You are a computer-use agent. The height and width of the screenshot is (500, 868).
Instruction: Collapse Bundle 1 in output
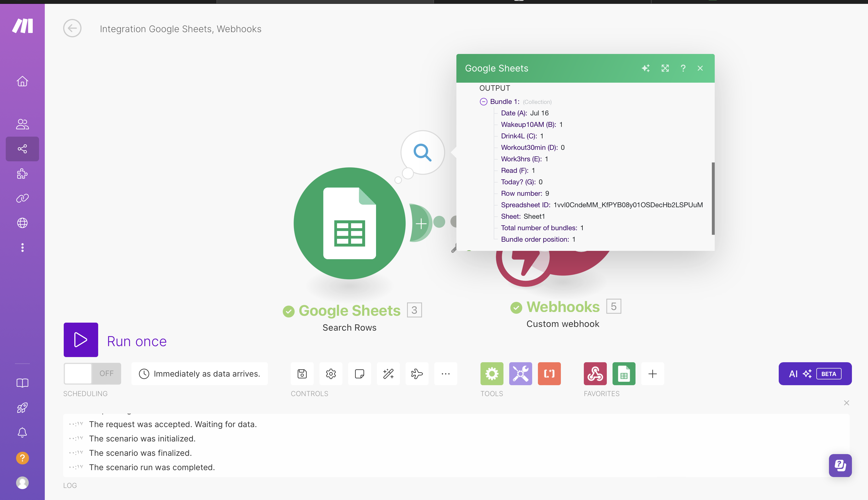pos(483,102)
